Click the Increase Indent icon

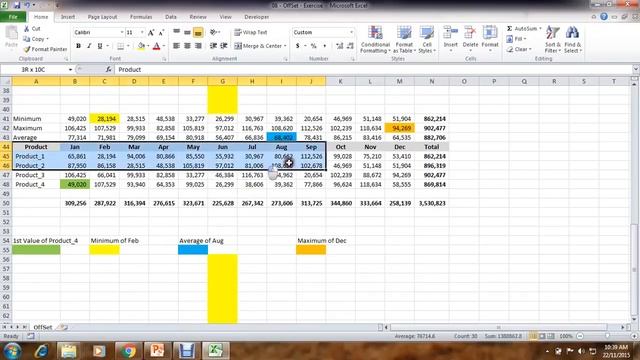(224, 46)
